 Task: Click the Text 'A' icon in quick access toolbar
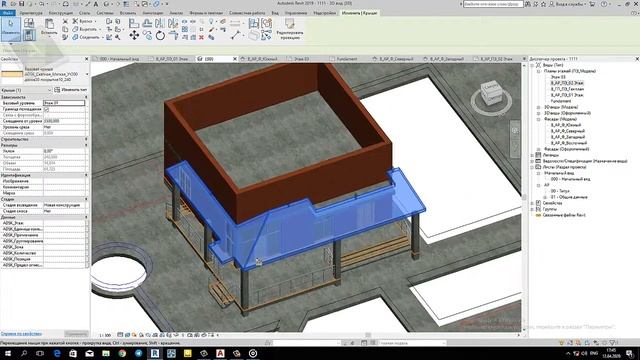(x=96, y=4)
